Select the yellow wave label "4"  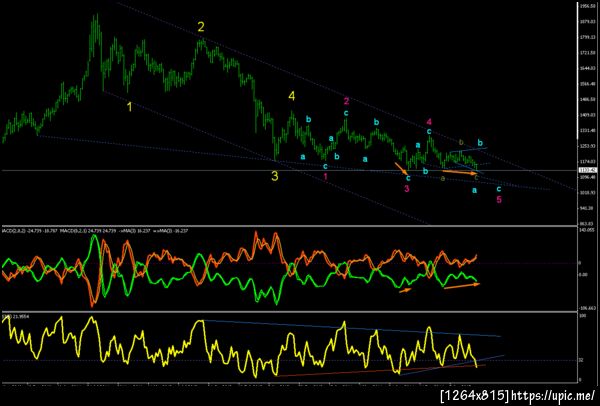tap(292, 96)
